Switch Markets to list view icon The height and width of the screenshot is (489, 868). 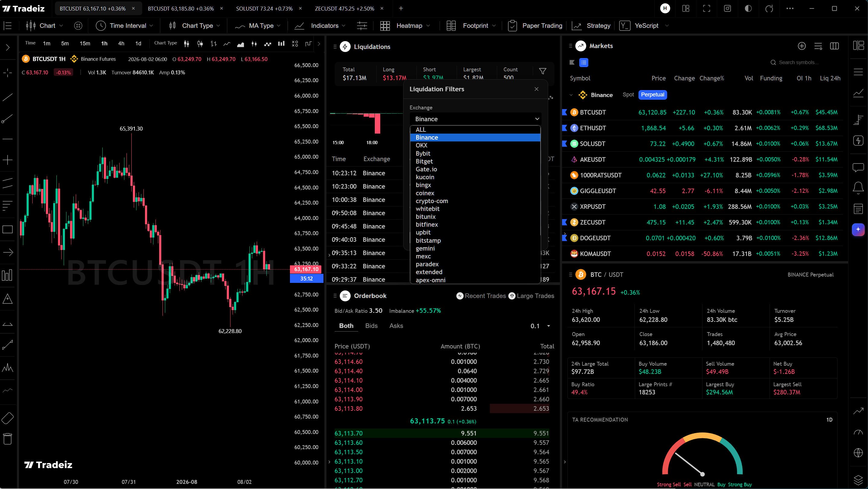coord(583,62)
